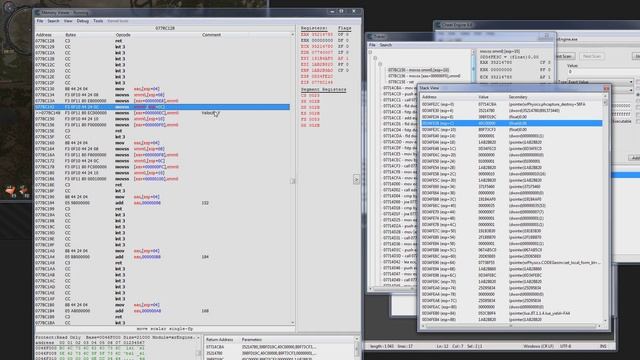This screenshot has height=360, width=640.
Task: Open the File menu in the Tracer window
Action: tap(372, 45)
